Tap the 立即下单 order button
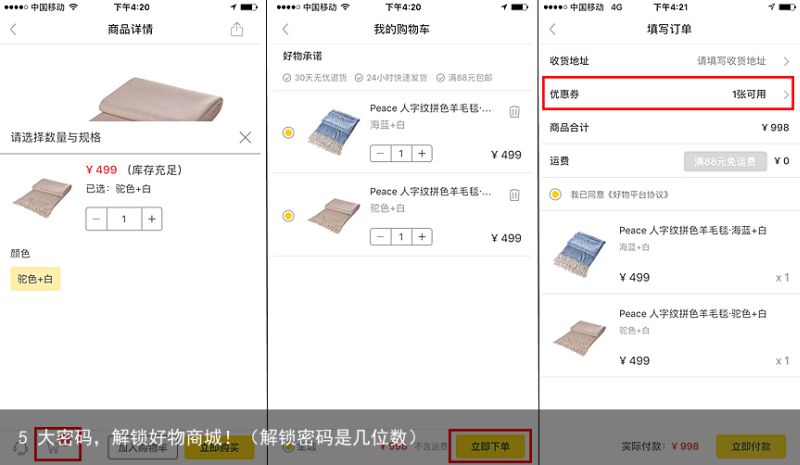 490,447
